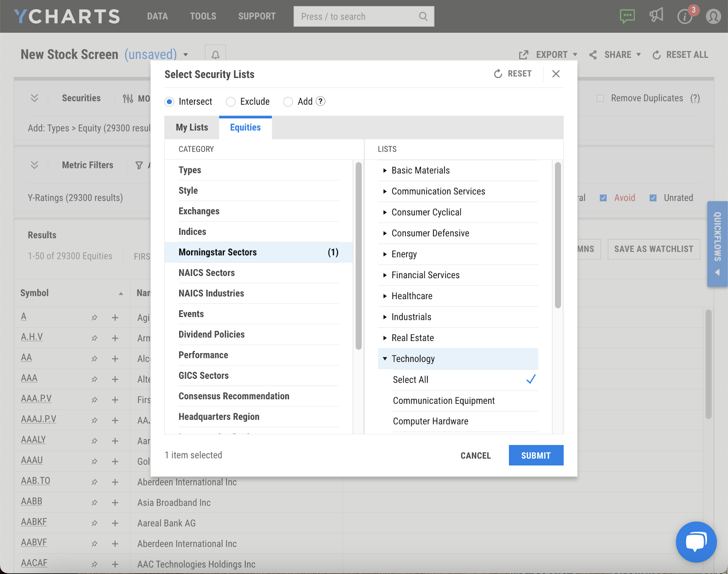Click the lists panel scrollbar
Screen dimensions: 728x574
(558, 235)
